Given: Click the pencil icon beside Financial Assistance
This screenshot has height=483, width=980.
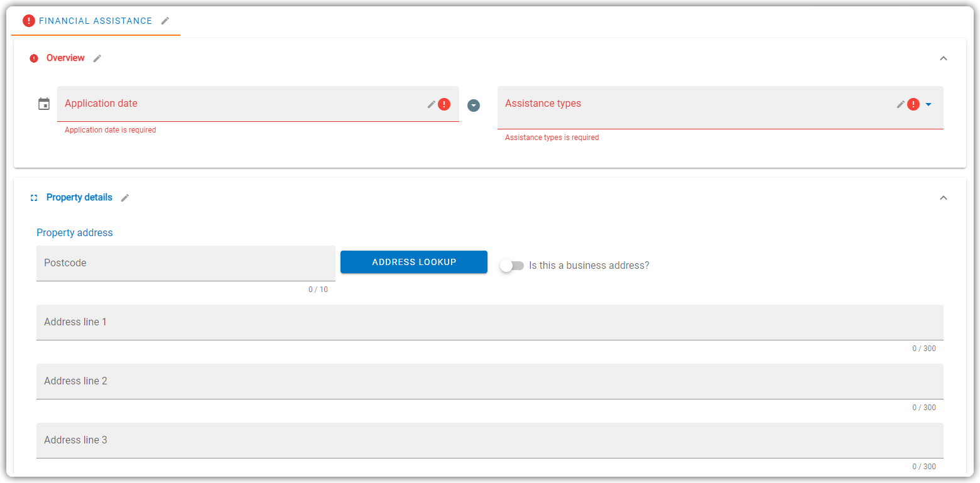Looking at the screenshot, I should coord(165,21).
